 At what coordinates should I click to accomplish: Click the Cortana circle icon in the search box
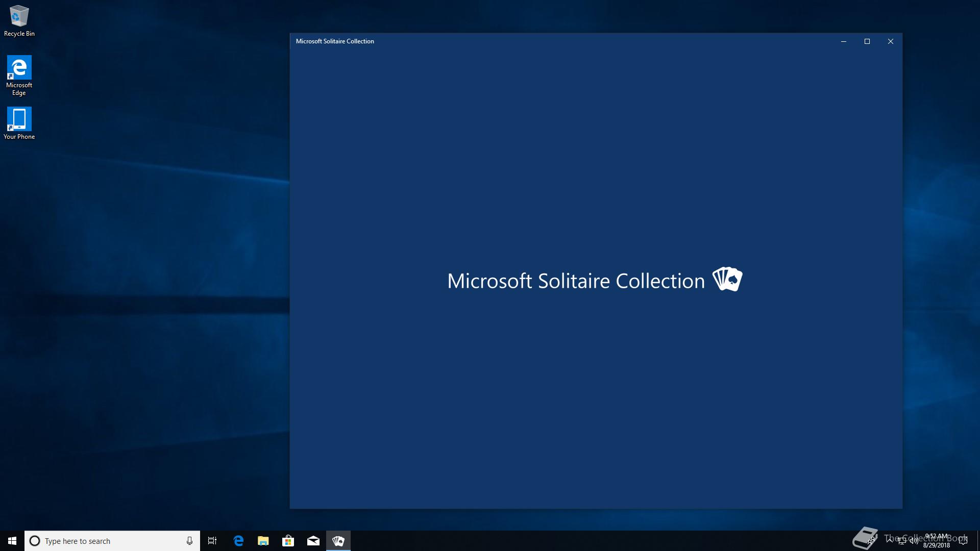[x=35, y=541]
